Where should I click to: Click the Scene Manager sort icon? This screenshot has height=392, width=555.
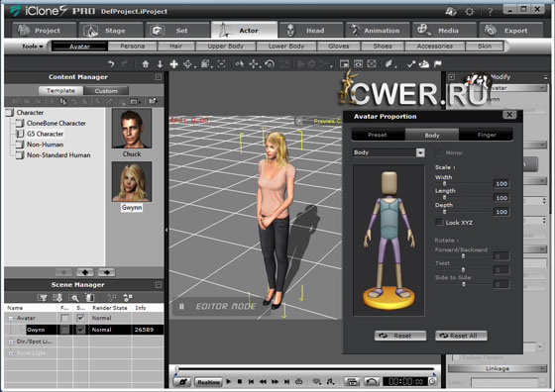(57, 298)
